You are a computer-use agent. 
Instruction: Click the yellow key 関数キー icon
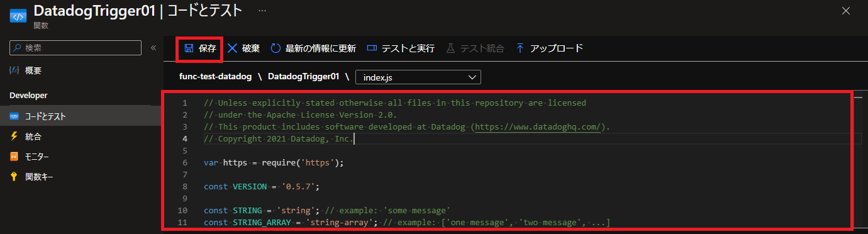[x=14, y=177]
